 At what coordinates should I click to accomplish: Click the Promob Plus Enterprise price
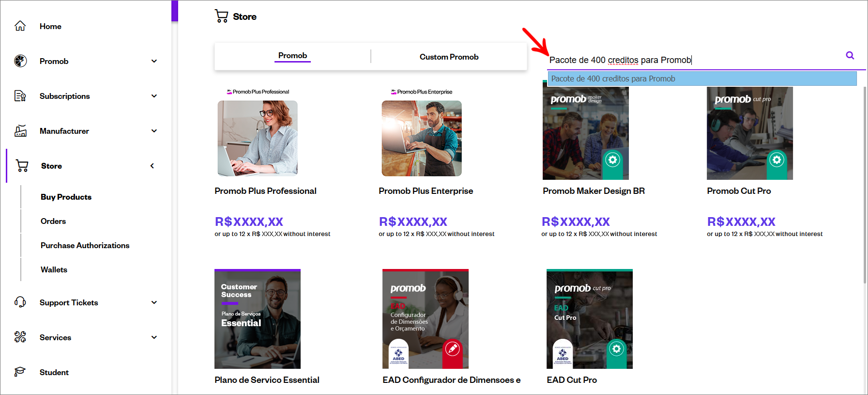pos(413,221)
